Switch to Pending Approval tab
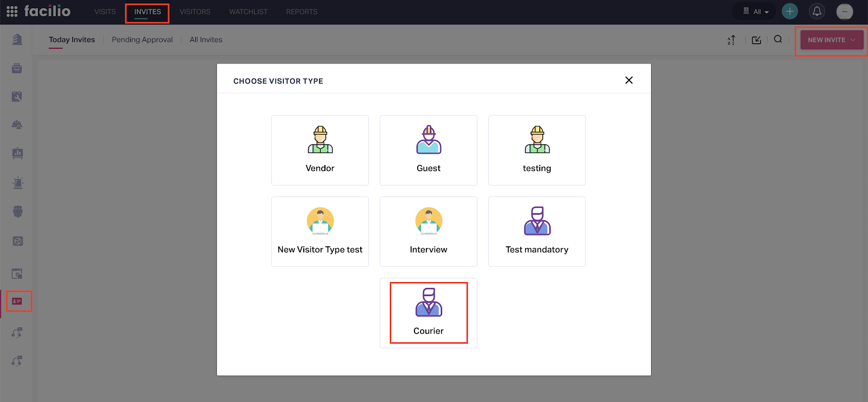The height and width of the screenshot is (402, 868). coord(142,40)
